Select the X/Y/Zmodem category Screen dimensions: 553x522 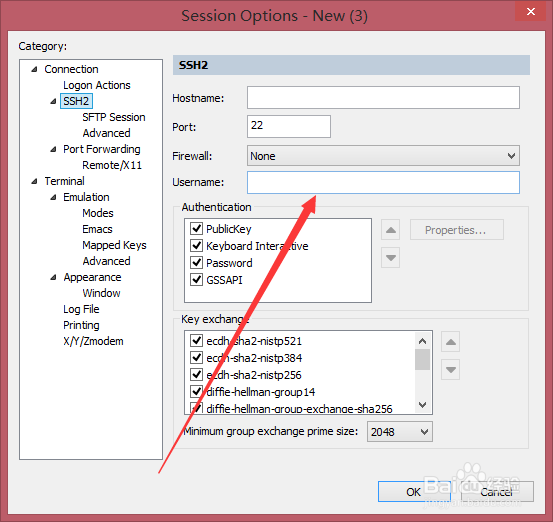pyautogui.click(x=93, y=341)
